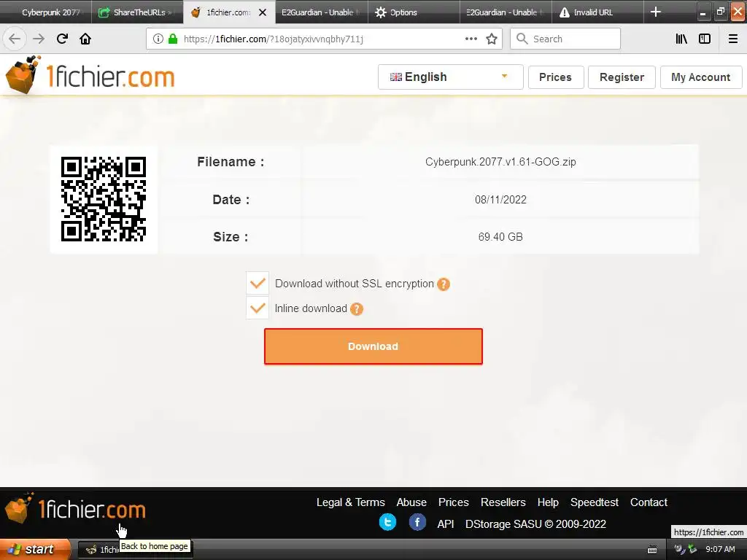Switch to the Invalid URL tab
747x560 pixels.
click(597, 12)
